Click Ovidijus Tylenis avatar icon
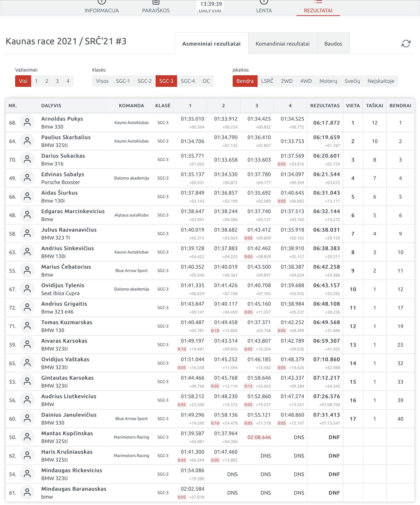Viewport: 420px width, 505px height. click(27, 289)
